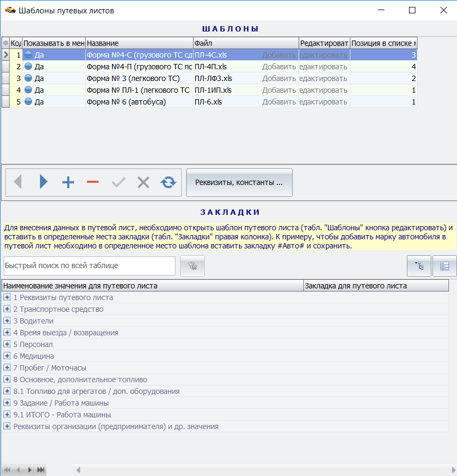Click left arrow of horizontal scrollbar

[78, 470]
